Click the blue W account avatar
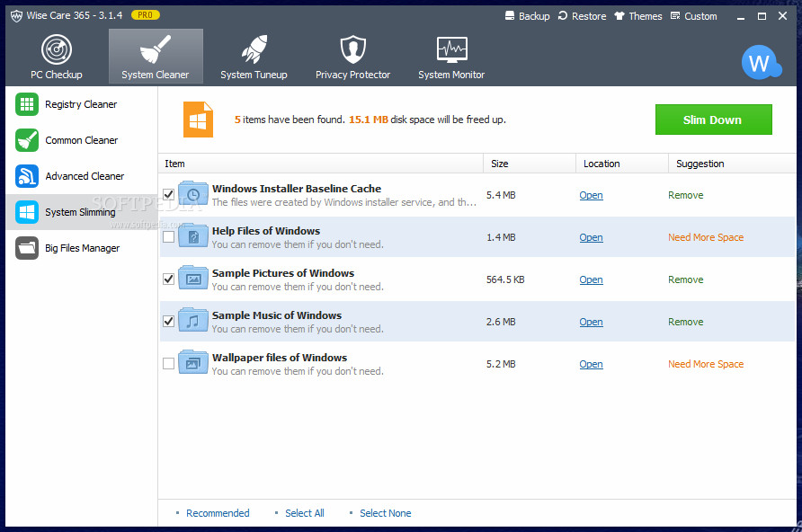Image resolution: width=802 pixels, height=532 pixels. click(761, 62)
